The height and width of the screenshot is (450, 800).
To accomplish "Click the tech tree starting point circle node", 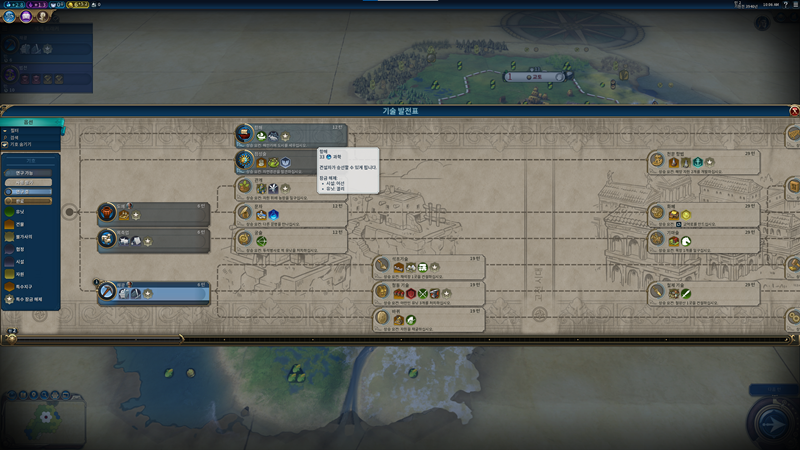I will (69, 211).
